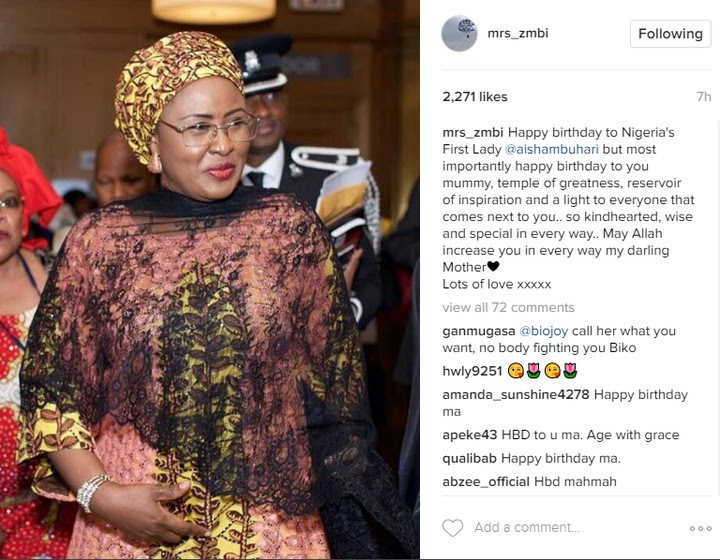The width and height of the screenshot is (720, 560).
Task: Open the @aishambuhari mention link
Action: tap(551, 149)
